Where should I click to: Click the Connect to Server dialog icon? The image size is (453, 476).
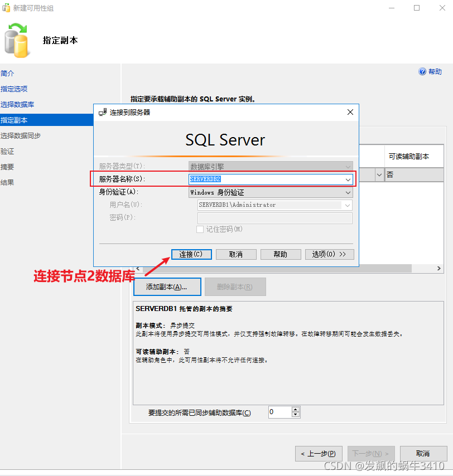103,113
